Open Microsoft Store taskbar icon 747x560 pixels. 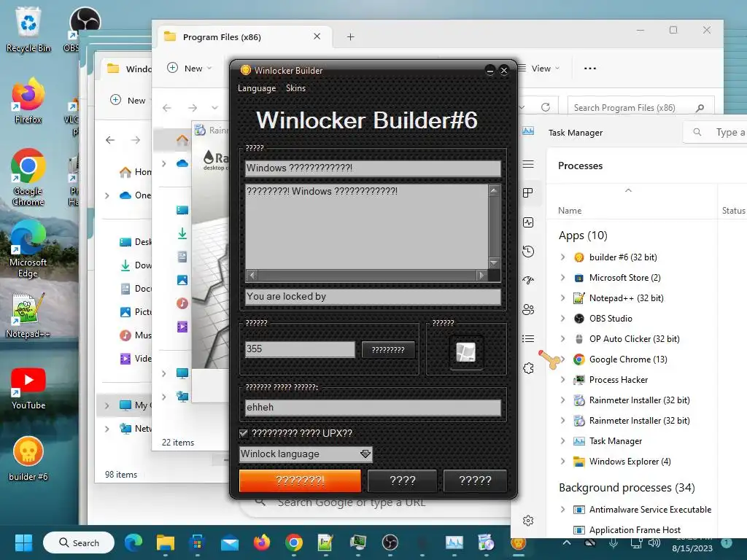click(197, 542)
